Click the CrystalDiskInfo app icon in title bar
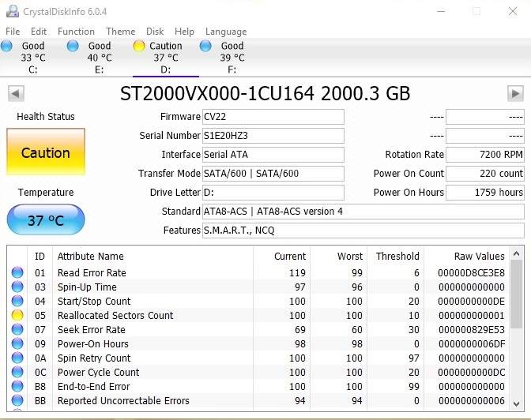The width and height of the screenshot is (531, 420). 13,11
